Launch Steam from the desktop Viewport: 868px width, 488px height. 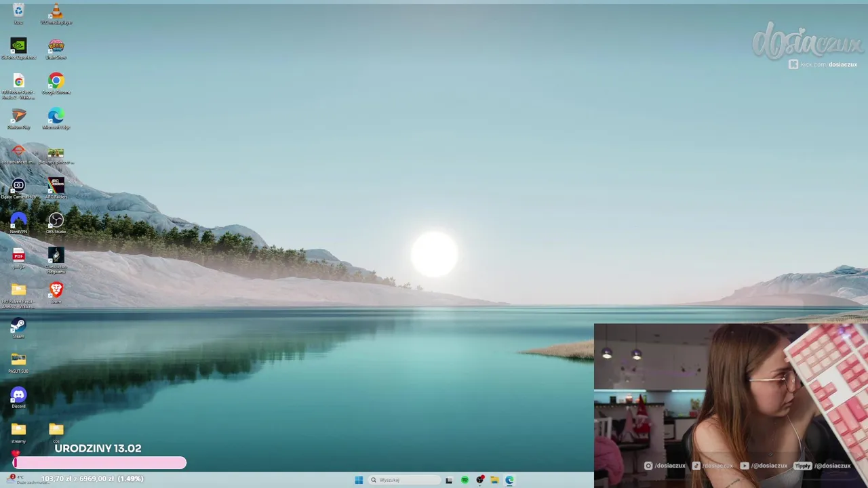click(x=18, y=327)
